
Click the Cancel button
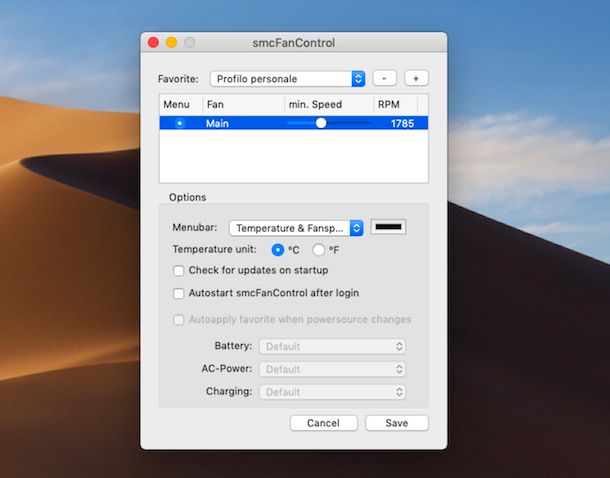(324, 423)
